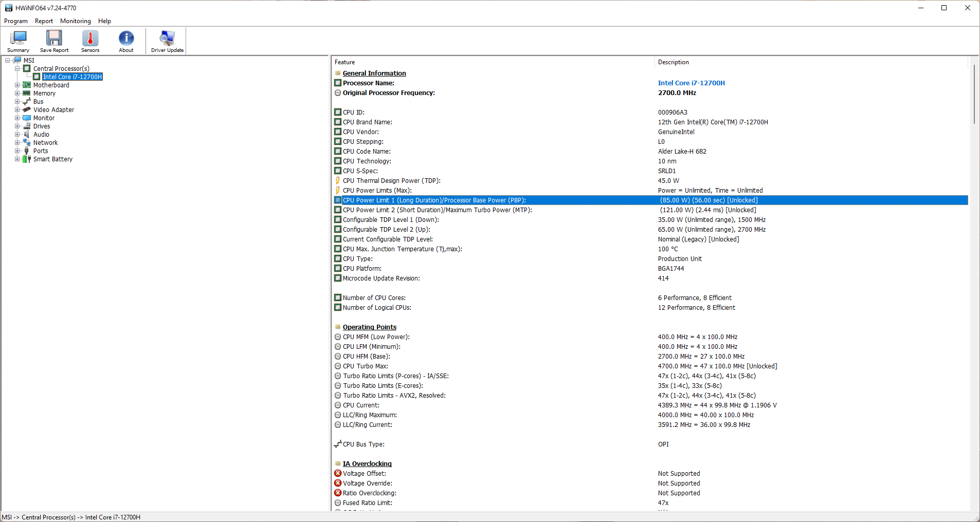Select the Audio tree item label

(41, 135)
